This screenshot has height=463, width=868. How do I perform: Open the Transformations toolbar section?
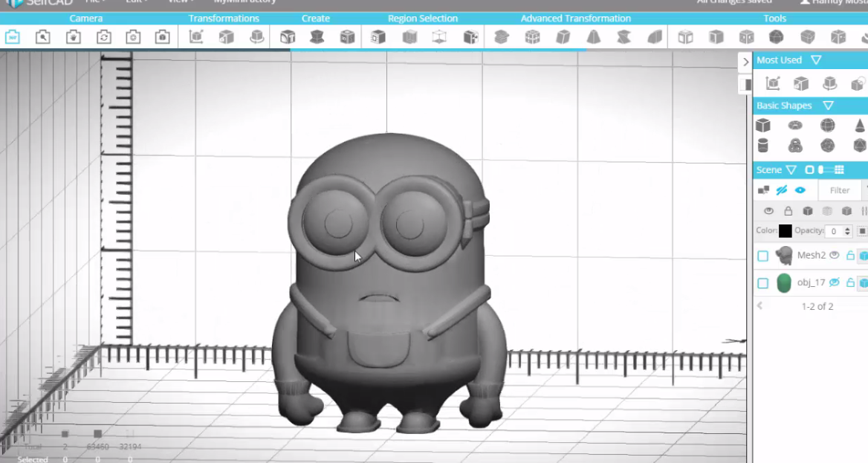[224, 19]
